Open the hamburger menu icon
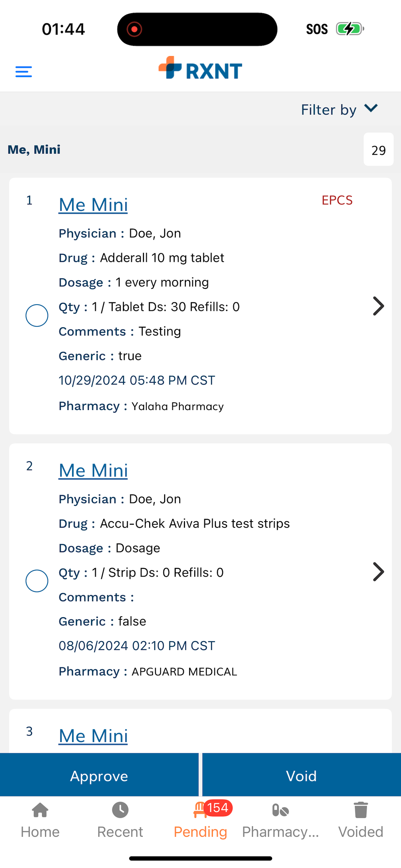The width and height of the screenshot is (401, 868). (x=24, y=71)
